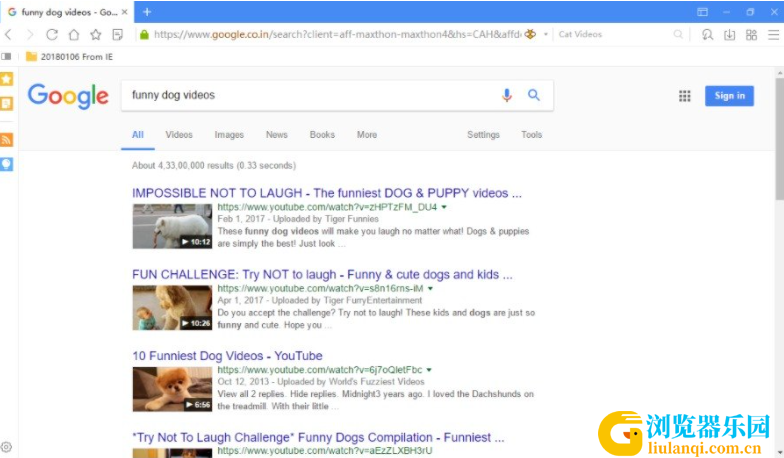
Task: Switch to the News tab
Action: (276, 135)
